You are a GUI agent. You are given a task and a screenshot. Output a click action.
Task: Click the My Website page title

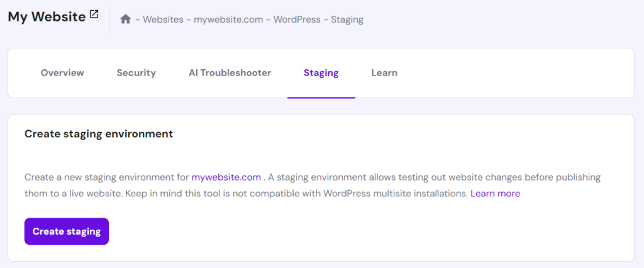click(47, 17)
